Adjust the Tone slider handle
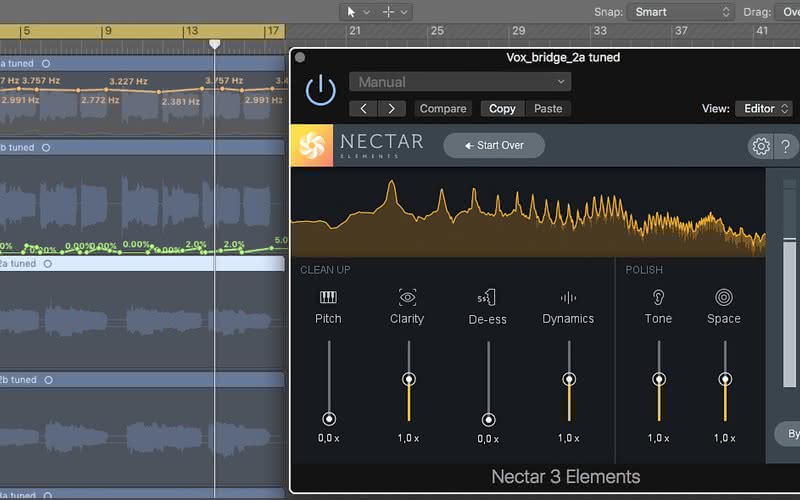 point(659,379)
